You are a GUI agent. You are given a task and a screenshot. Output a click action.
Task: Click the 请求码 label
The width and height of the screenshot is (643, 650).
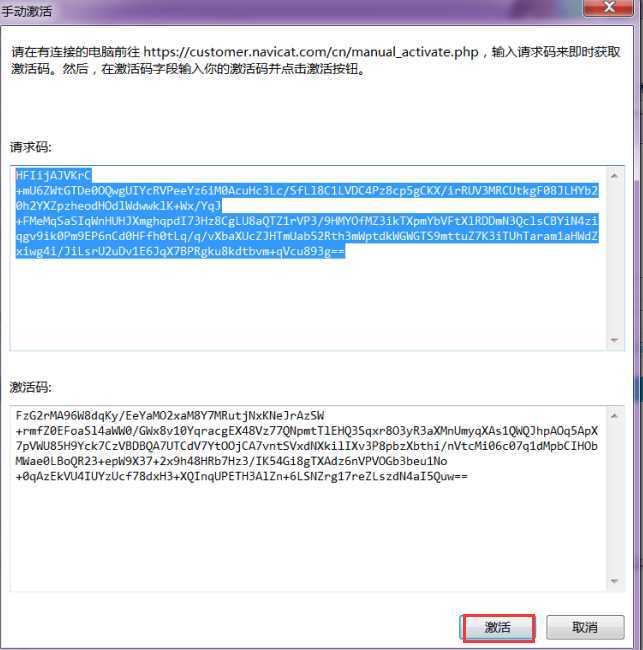pyautogui.click(x=31, y=147)
